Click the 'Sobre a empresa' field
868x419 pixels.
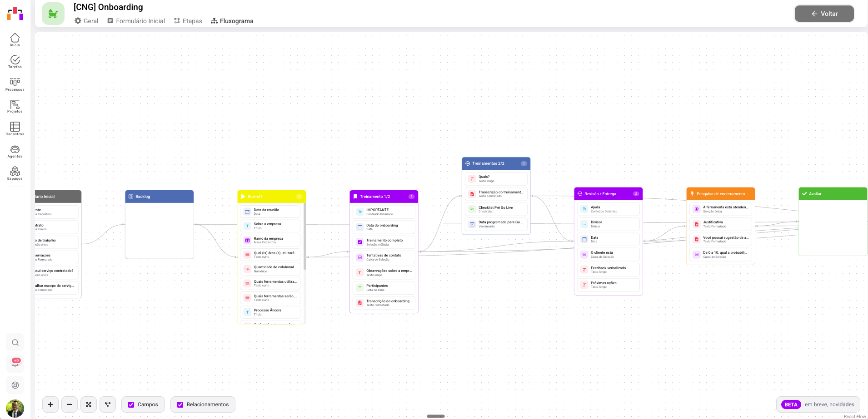(x=270, y=226)
